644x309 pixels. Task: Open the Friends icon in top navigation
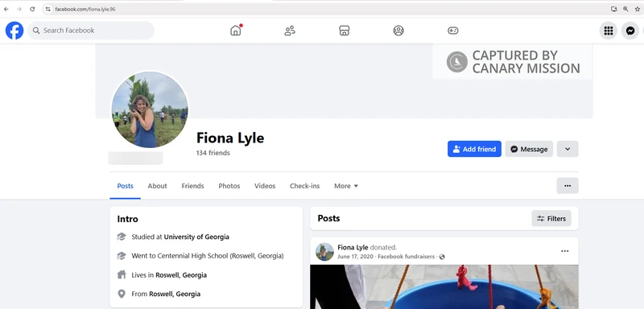click(290, 31)
